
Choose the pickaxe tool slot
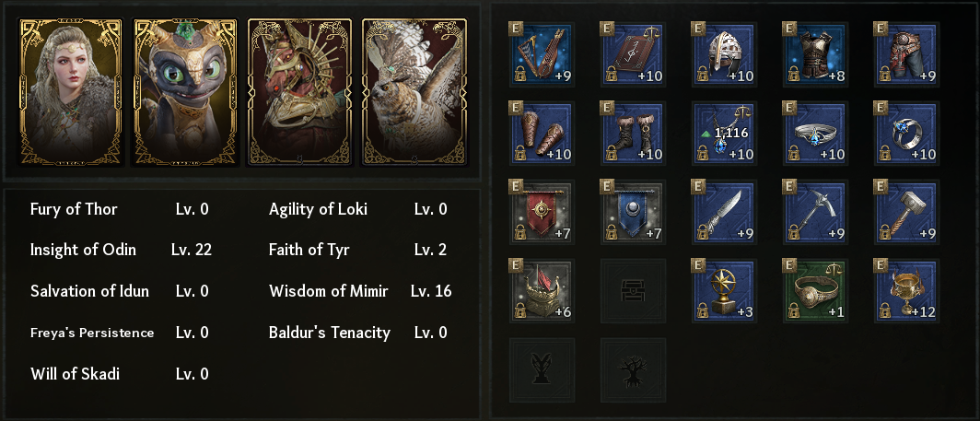pos(814,212)
